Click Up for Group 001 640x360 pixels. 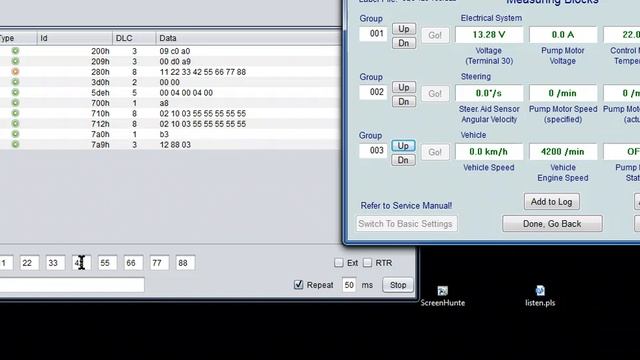(x=404, y=29)
